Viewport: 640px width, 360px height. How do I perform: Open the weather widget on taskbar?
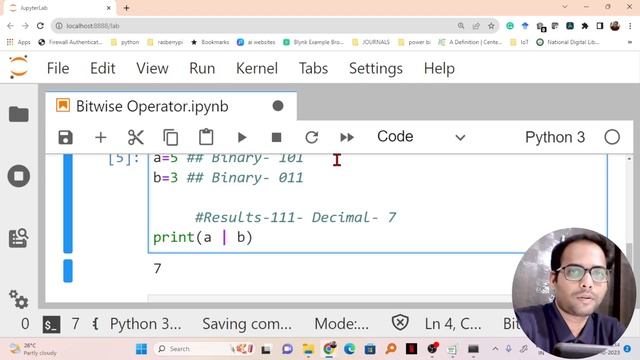click(x=33, y=349)
